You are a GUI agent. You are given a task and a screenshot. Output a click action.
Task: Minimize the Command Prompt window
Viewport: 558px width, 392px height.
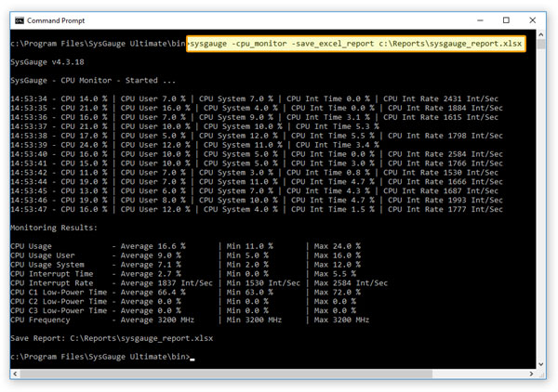coord(480,20)
